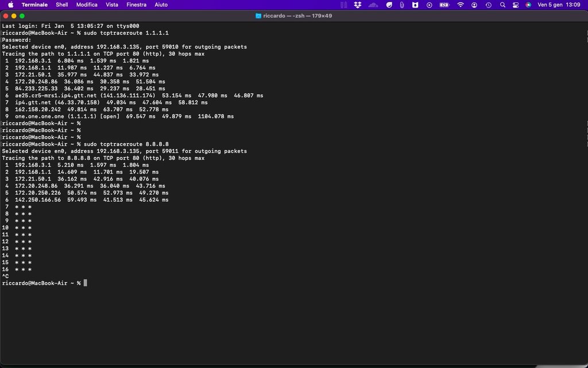This screenshot has height=368, width=588.
Task: Click the line Tracing the path to 8.8.8.8
Action: 103,158
